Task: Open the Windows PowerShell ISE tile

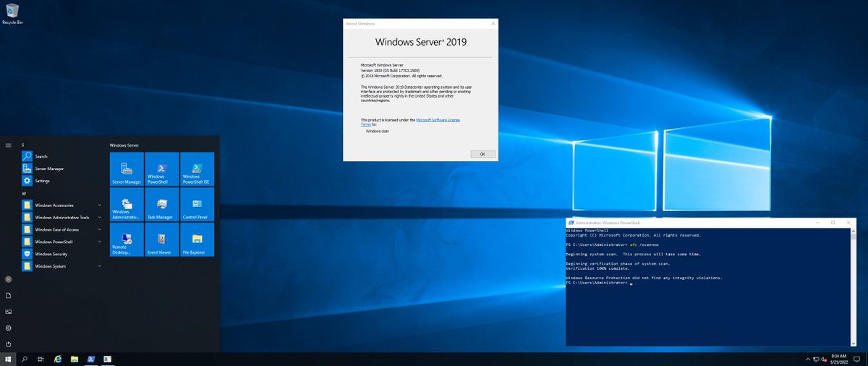Action: (197, 169)
